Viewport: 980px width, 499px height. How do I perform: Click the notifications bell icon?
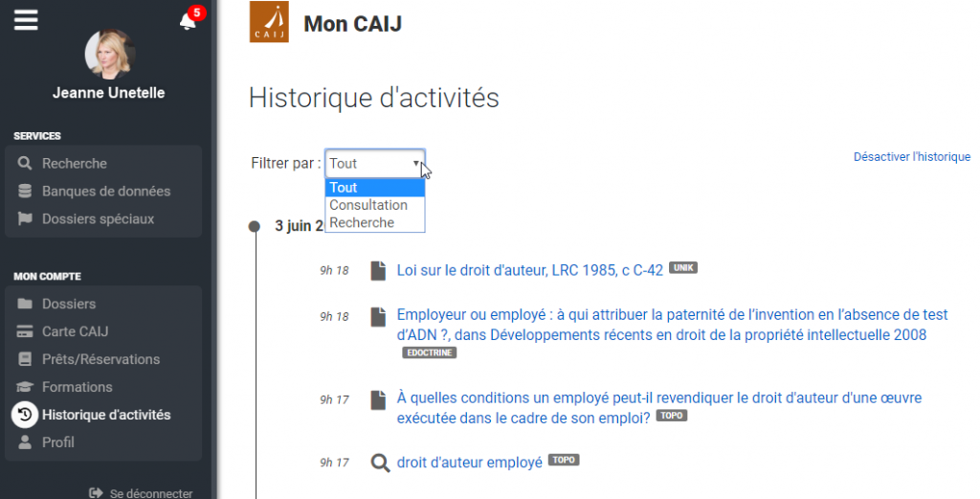click(x=188, y=21)
